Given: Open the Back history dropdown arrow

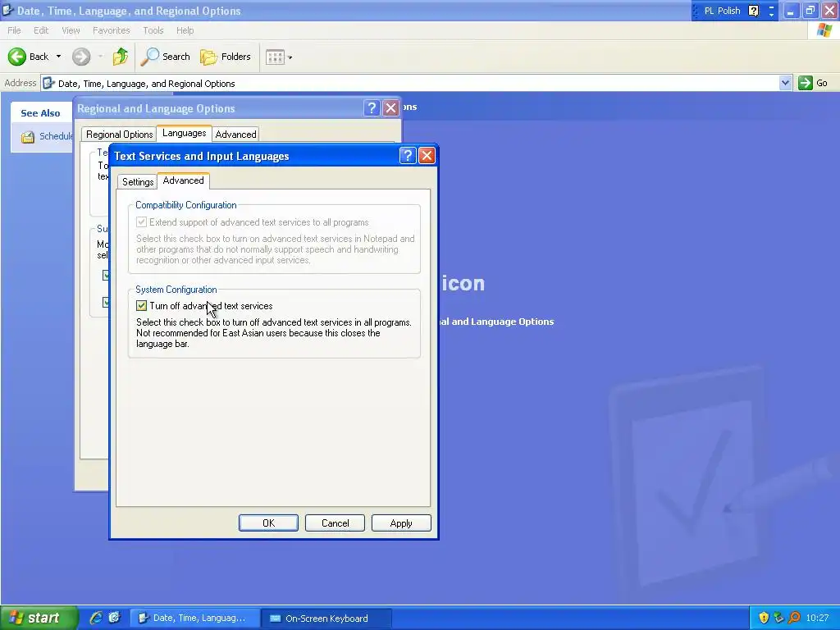Looking at the screenshot, I should pos(58,57).
